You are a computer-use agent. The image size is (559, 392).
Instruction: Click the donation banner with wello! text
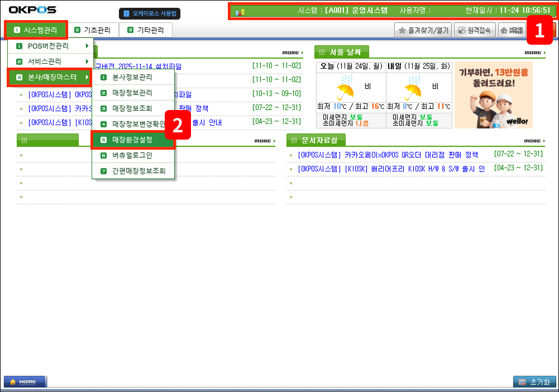click(x=493, y=95)
